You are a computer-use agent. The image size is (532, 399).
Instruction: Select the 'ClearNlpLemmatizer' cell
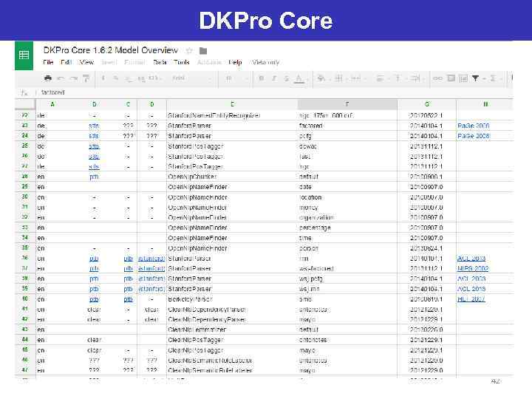point(232,330)
